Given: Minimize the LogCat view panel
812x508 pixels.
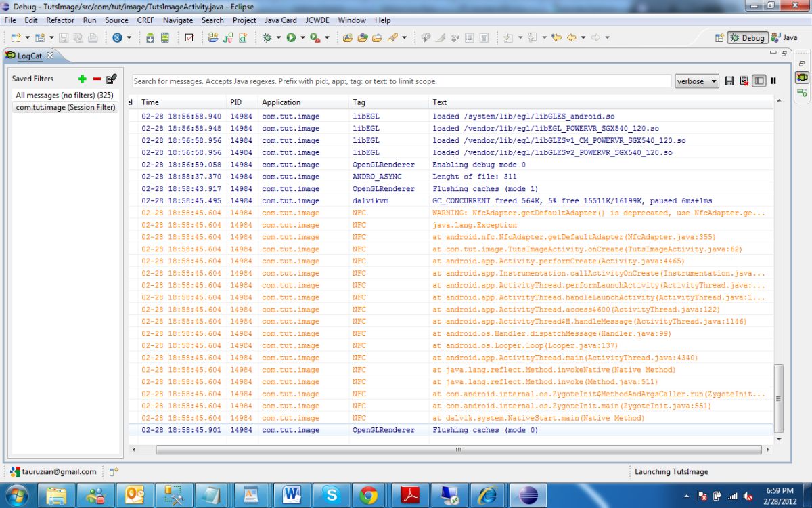Looking at the screenshot, I should pos(773,53).
